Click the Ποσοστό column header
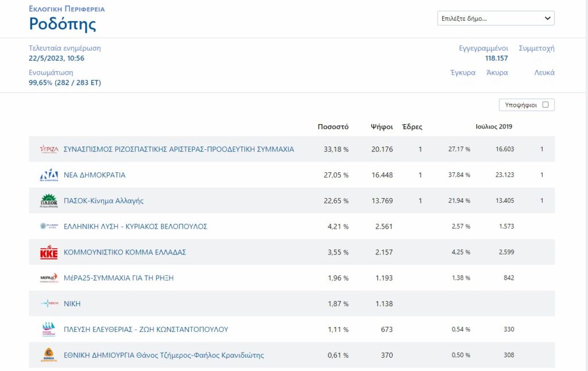588x371 pixels. [x=333, y=127]
